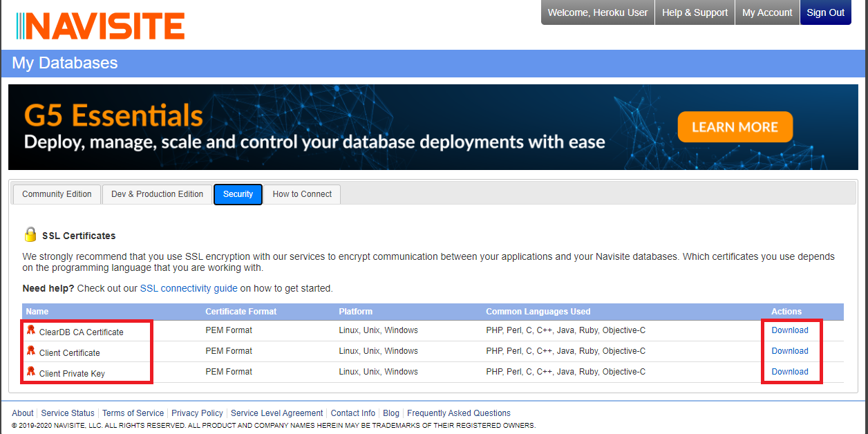868x434 pixels.
Task: Open the Frequently Asked Questions link
Action: click(459, 413)
